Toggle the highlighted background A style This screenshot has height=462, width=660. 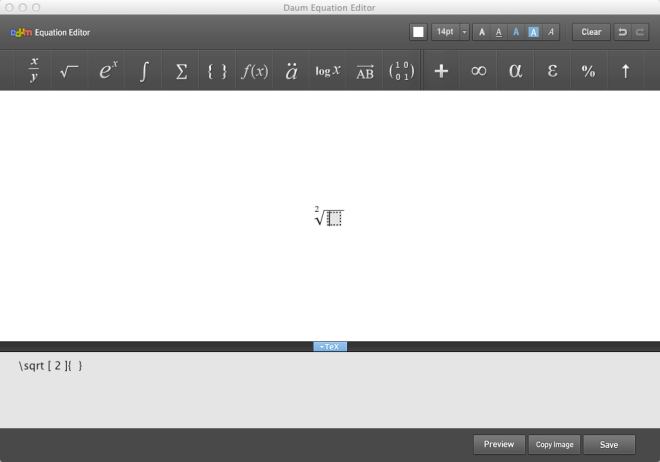[533, 32]
